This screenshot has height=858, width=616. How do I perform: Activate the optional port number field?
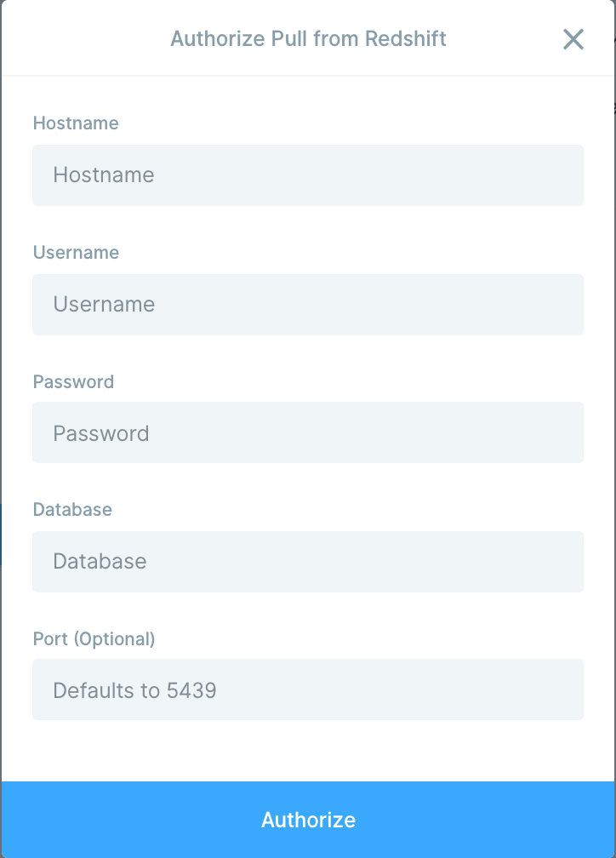pos(308,689)
